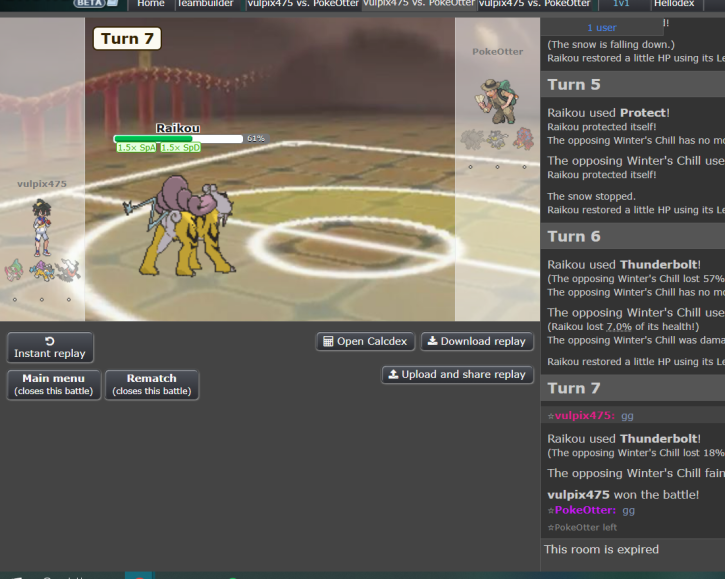Click the "Winter's Chill lost 18%" line
The image size is (725, 579).
point(636,453)
